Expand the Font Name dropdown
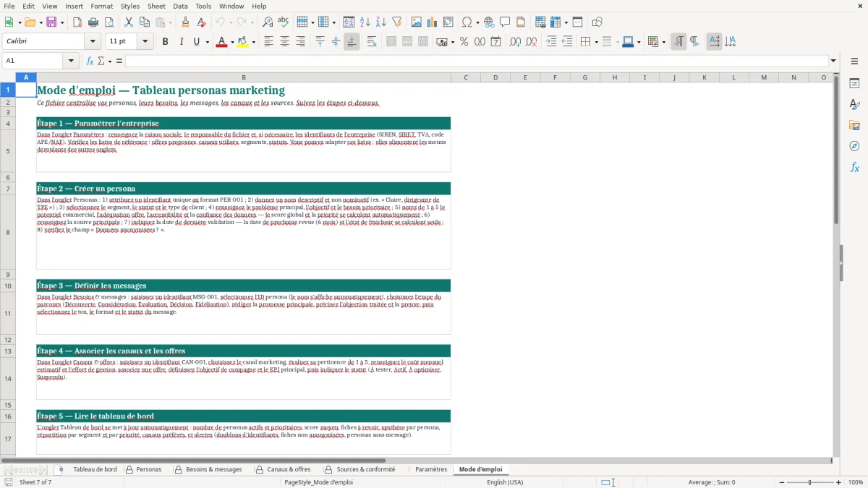The width and height of the screenshot is (868, 488). pyautogui.click(x=93, y=42)
